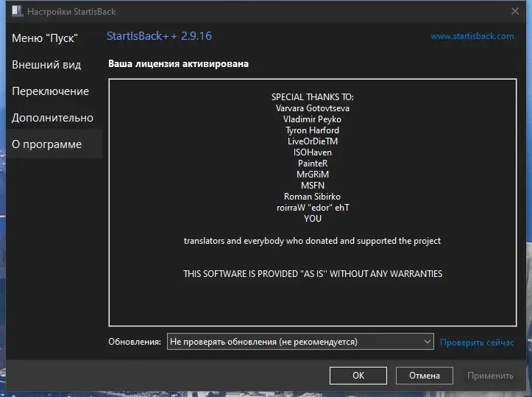Image resolution: width=532 pixels, height=397 pixels.
Task: Click the Отмена button
Action: tap(425, 375)
